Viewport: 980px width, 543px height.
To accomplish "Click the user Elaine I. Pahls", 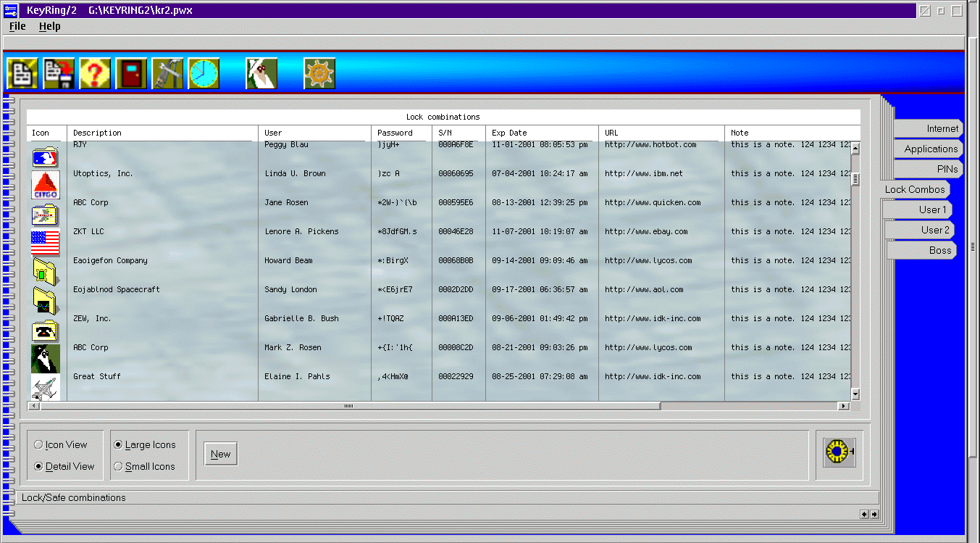I will click(x=297, y=377).
